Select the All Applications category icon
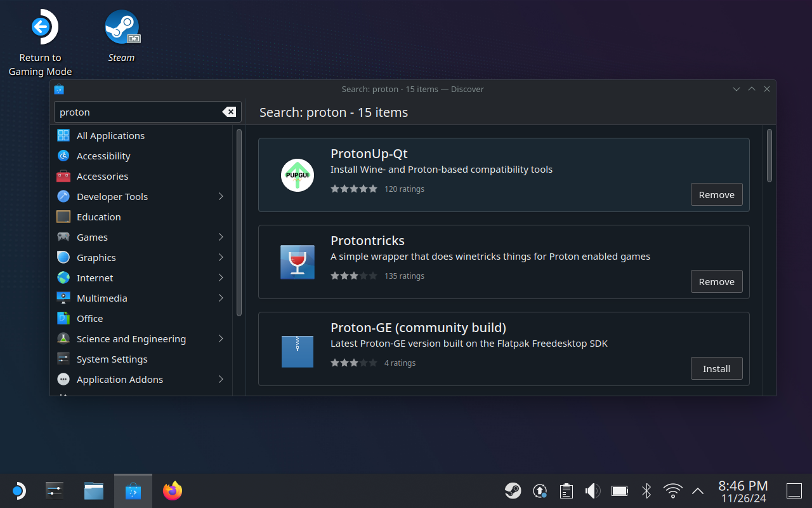The image size is (812, 508). point(63,135)
